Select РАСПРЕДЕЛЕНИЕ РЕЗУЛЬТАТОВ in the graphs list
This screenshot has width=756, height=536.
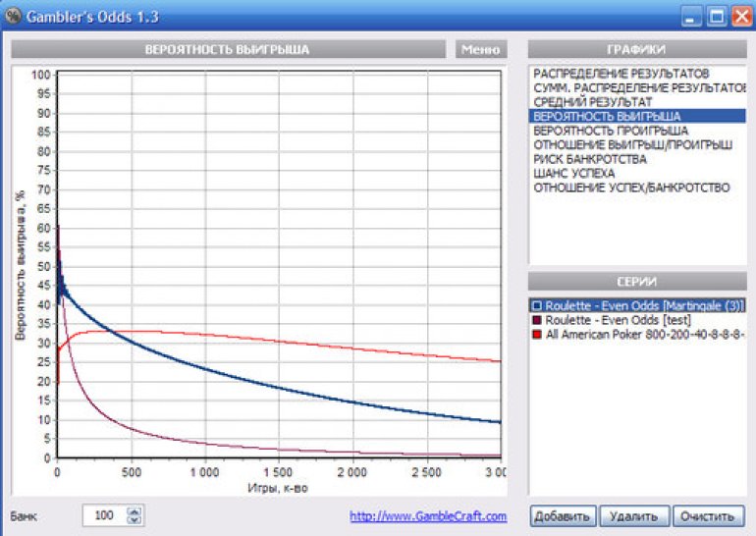(x=621, y=74)
